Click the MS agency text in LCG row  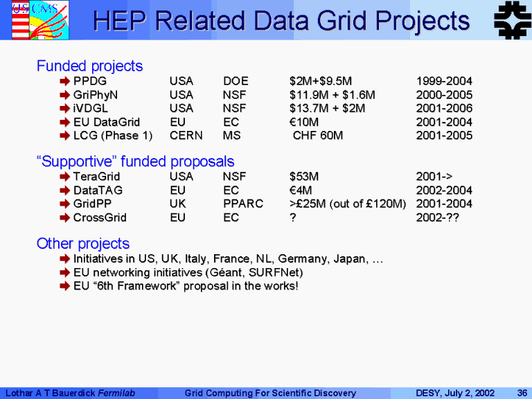[232, 136]
